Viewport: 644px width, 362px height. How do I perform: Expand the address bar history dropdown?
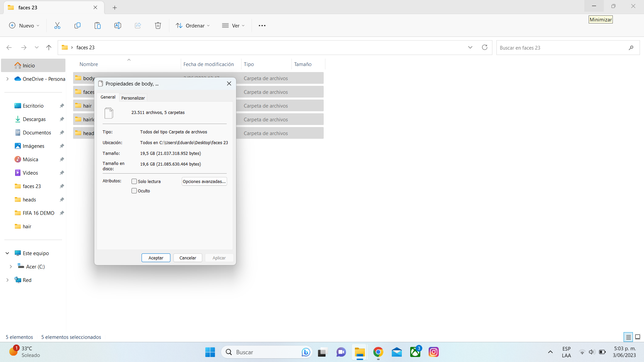coord(470,47)
